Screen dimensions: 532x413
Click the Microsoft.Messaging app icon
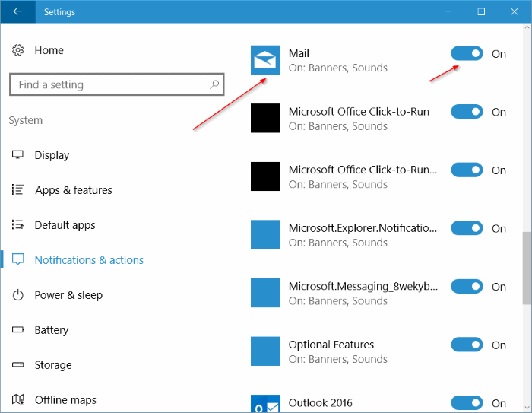click(265, 293)
